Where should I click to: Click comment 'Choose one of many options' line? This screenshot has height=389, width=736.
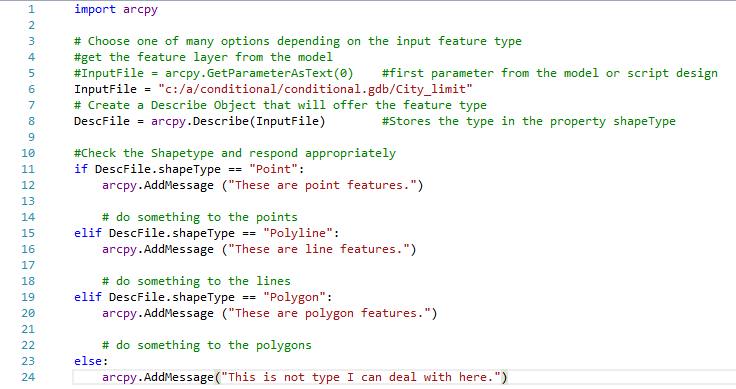pos(298,41)
